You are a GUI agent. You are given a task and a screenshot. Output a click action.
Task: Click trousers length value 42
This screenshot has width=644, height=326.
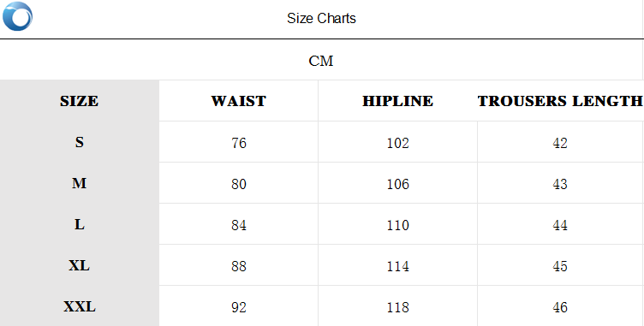560,143
